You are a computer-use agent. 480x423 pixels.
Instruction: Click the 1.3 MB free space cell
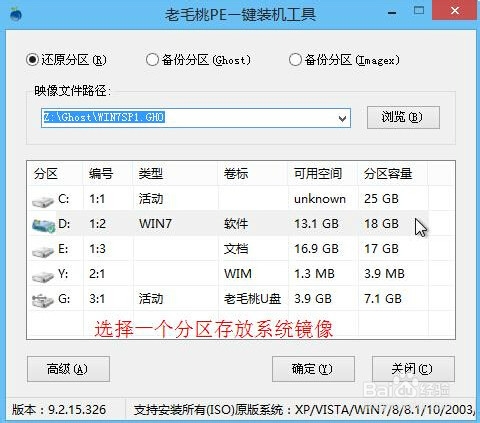pyautogui.click(x=314, y=274)
